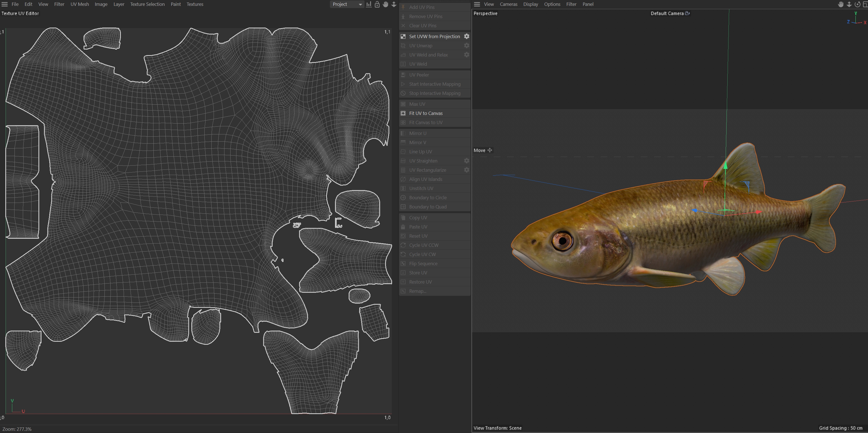Expand the UV editor hamburger menu
This screenshot has height=433, width=868.
[x=4, y=4]
